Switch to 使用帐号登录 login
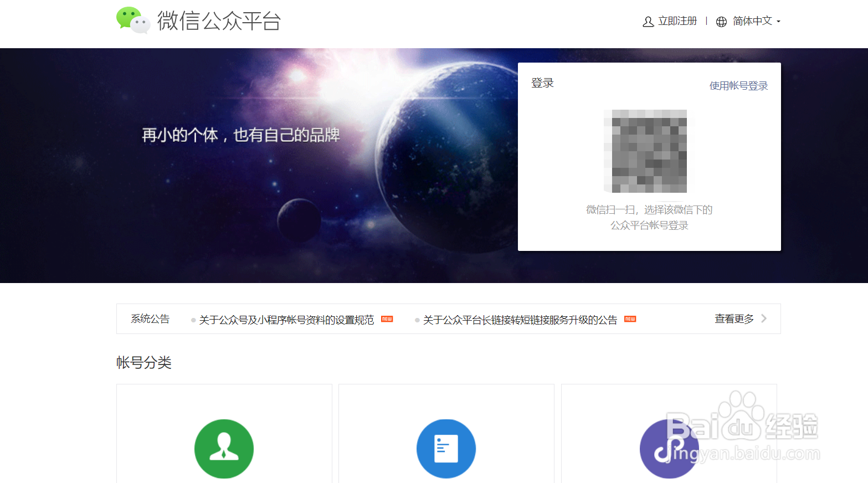 pos(738,86)
